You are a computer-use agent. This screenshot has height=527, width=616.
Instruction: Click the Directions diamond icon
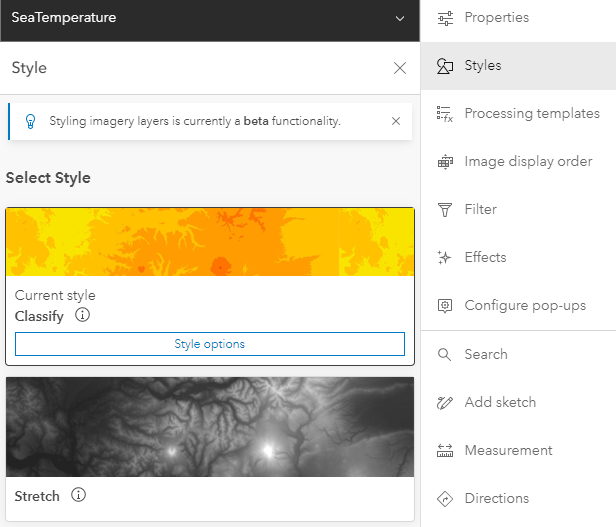[x=446, y=499]
